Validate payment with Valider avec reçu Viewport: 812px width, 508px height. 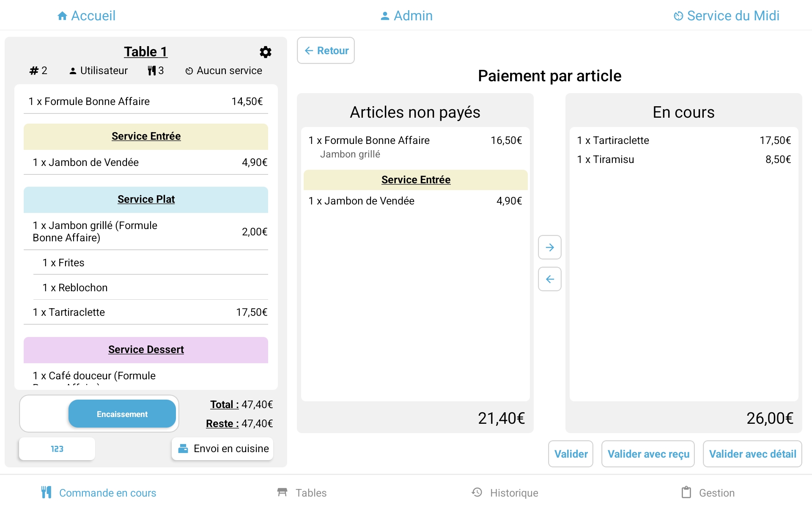coord(648,453)
